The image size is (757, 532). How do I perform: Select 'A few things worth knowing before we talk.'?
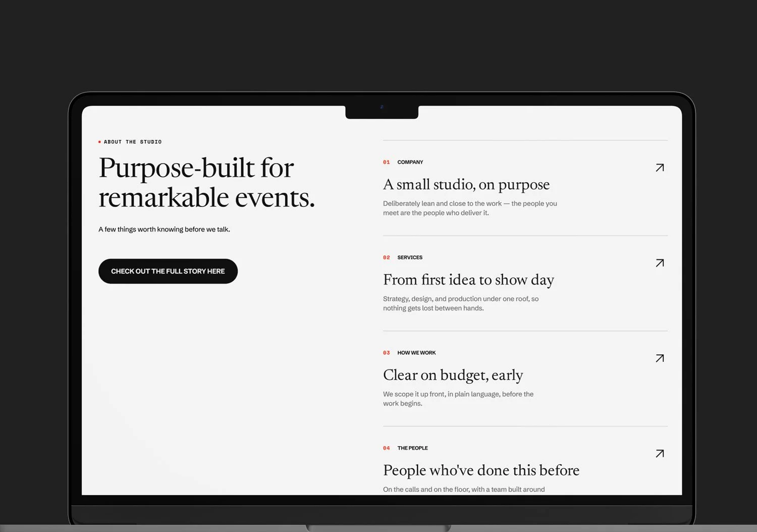click(164, 229)
